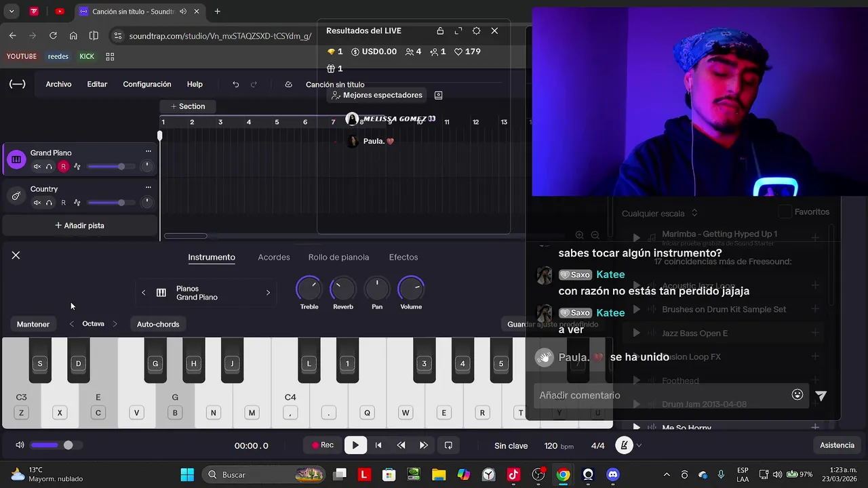
Task: Open the Country track guitar icon
Action: [16, 196]
